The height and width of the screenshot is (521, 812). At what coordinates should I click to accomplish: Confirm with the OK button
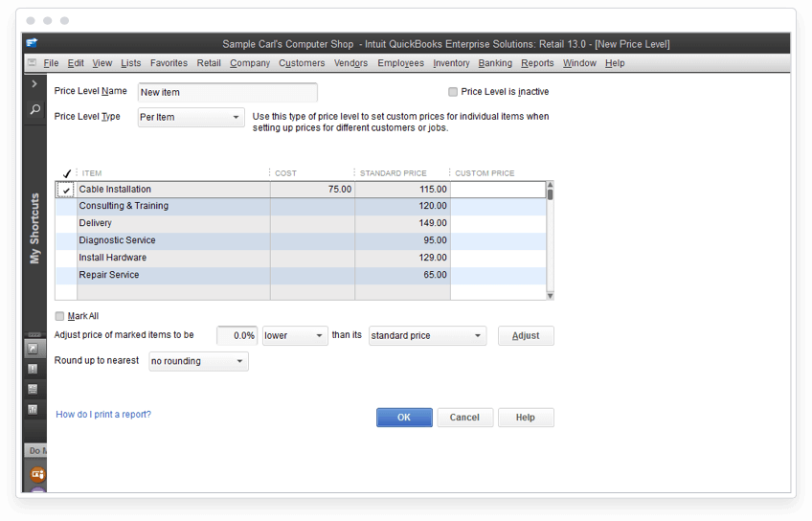[x=404, y=418]
